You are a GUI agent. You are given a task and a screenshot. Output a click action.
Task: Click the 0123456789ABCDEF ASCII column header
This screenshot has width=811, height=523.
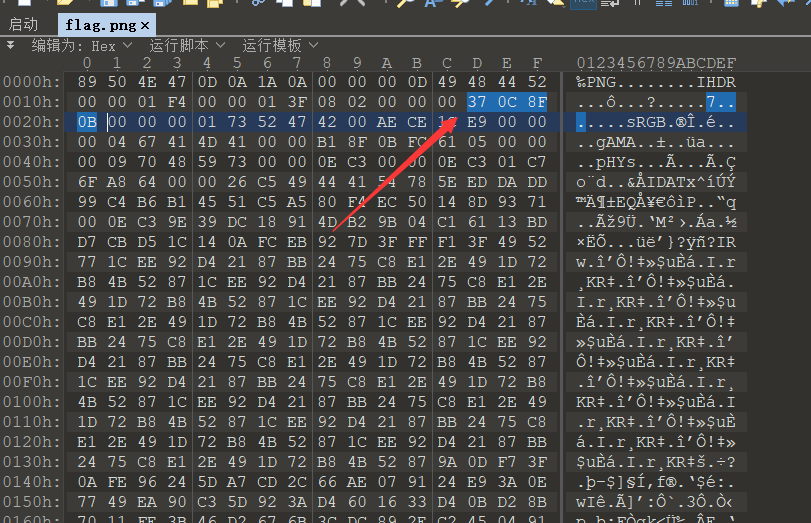[x=656, y=63]
